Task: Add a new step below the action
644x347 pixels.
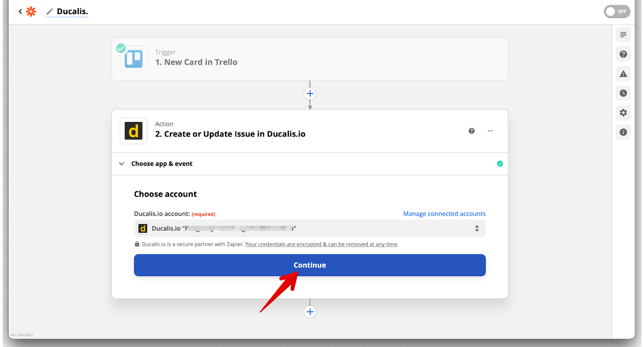Action: [x=310, y=312]
